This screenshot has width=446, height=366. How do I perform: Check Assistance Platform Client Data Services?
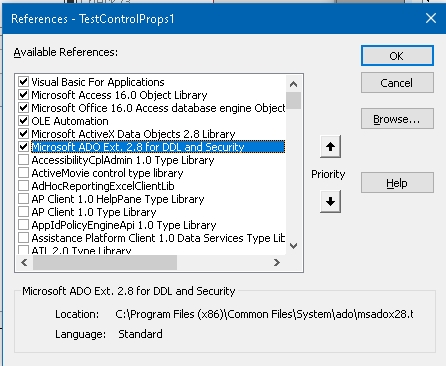click(23, 238)
